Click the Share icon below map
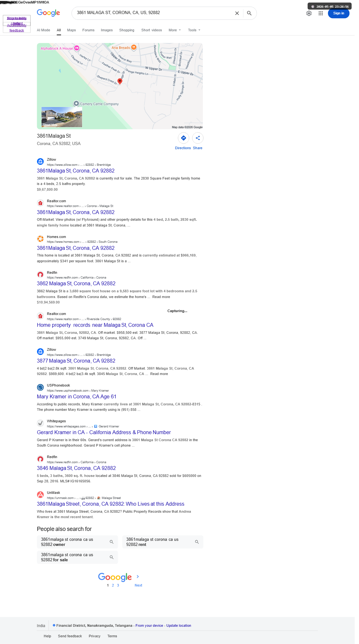The image size is (359, 644). tap(198, 138)
